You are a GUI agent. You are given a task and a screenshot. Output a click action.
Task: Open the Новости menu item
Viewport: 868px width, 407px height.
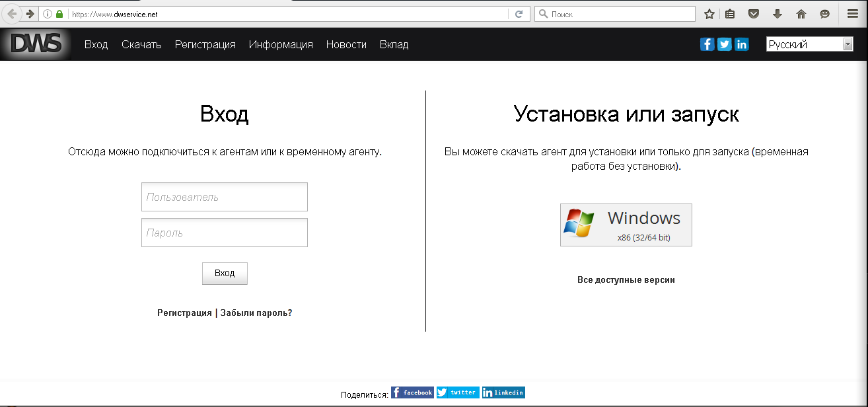tap(346, 44)
